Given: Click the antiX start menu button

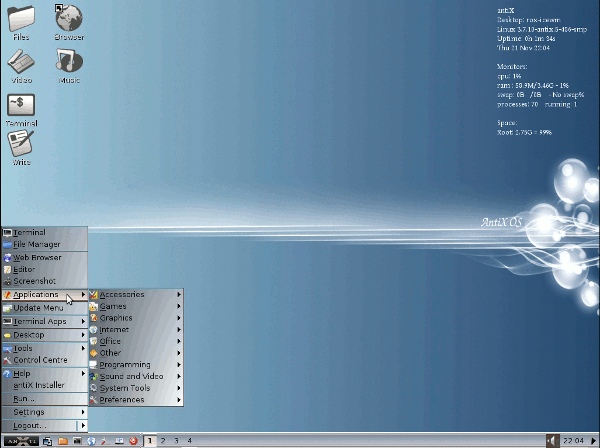Looking at the screenshot, I should 21,441.
